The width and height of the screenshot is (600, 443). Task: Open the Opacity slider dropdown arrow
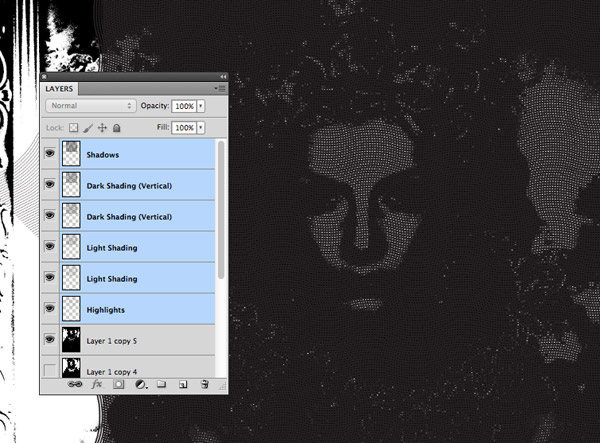pos(201,105)
